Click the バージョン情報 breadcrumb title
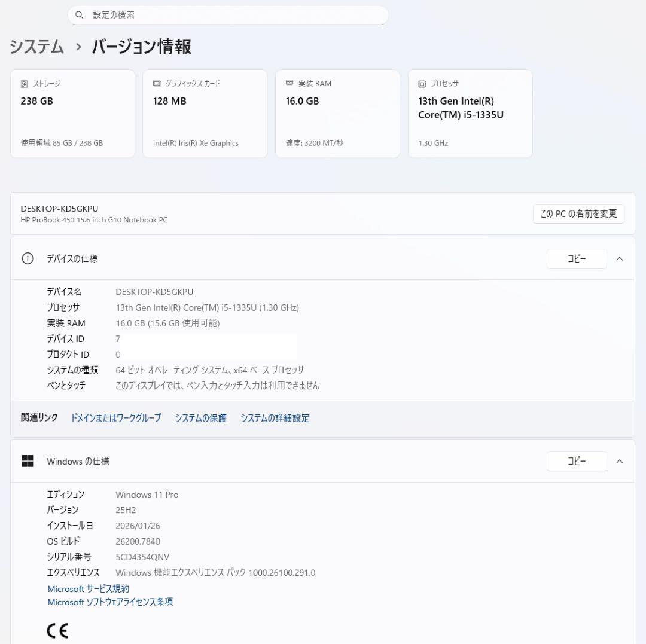Viewport: 646px width, 644px height. [x=141, y=47]
